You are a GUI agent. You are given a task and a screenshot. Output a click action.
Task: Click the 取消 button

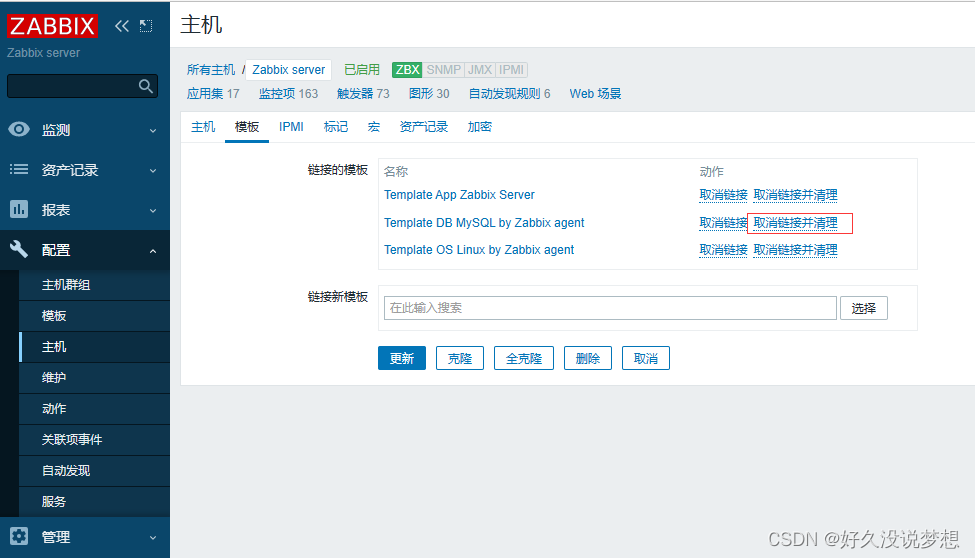645,358
